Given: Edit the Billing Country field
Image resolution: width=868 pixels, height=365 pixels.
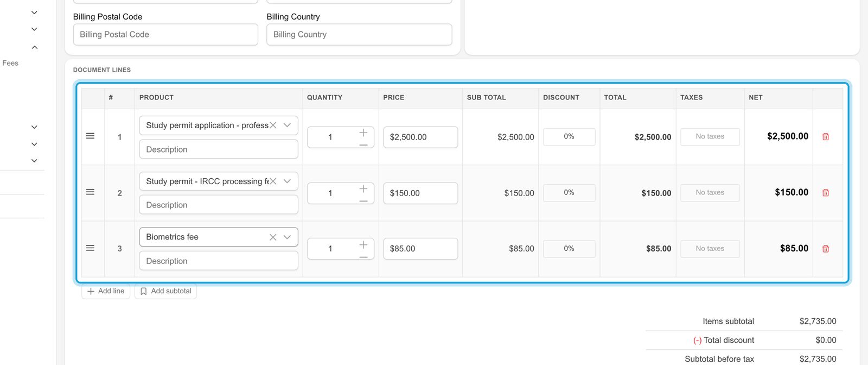Looking at the screenshot, I should click(359, 34).
